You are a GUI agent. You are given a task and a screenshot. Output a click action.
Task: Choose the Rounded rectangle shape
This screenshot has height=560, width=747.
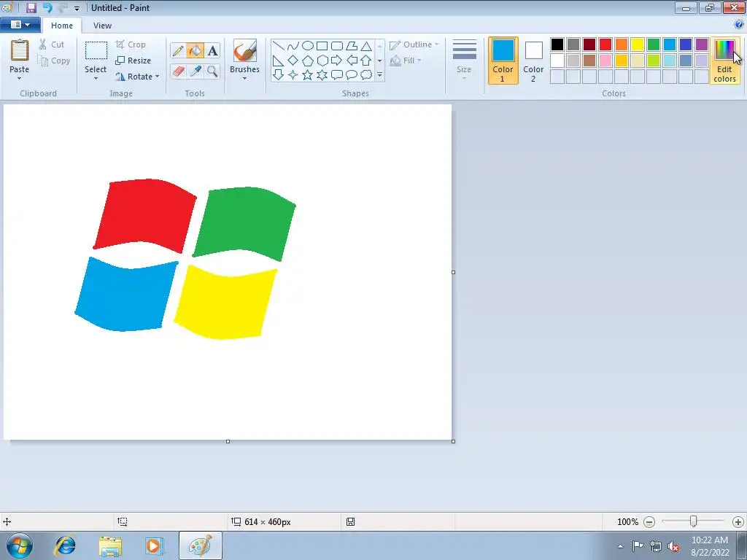click(337, 46)
